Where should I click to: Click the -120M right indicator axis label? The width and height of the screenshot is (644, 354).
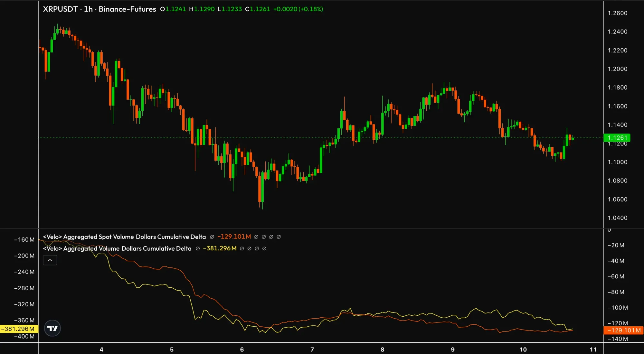tap(617, 323)
